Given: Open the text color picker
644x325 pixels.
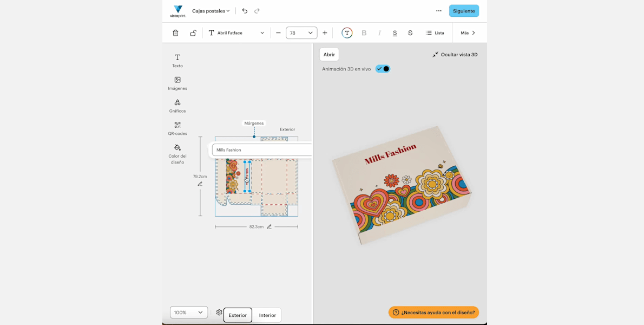Looking at the screenshot, I should 347,33.
